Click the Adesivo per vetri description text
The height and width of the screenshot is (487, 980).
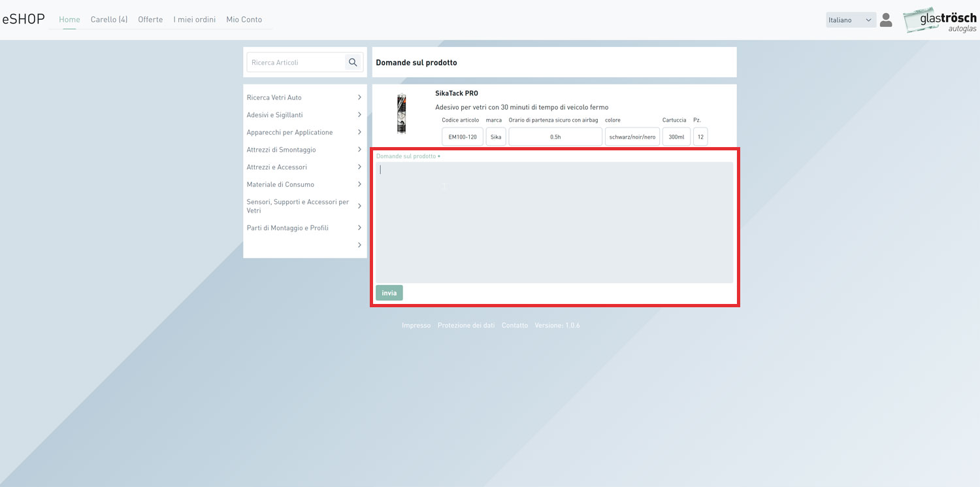coord(522,107)
